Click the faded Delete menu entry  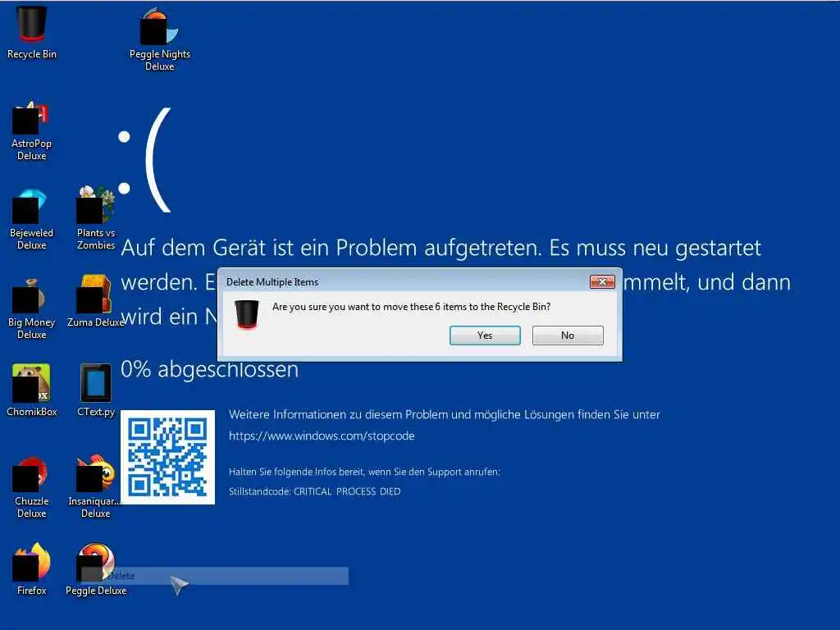215,576
